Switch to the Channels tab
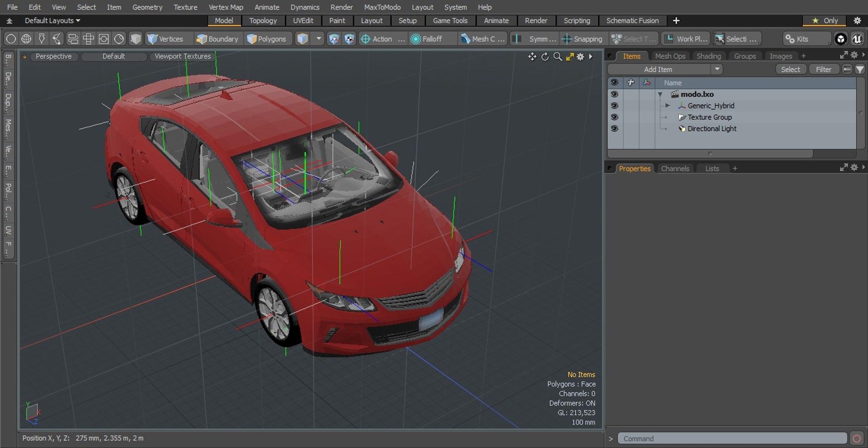 675,168
